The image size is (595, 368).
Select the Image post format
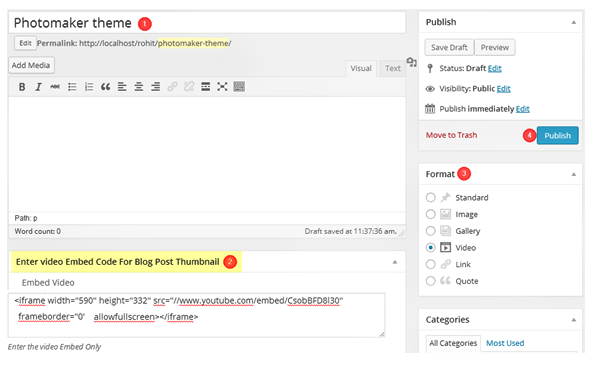tap(430, 214)
